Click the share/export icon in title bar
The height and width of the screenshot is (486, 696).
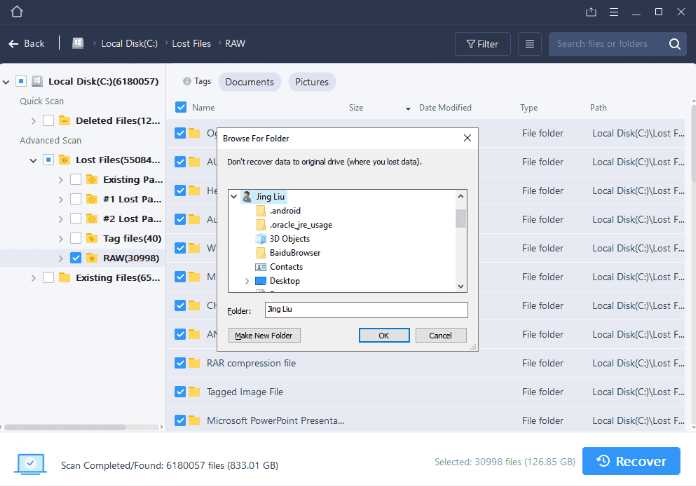click(x=591, y=12)
